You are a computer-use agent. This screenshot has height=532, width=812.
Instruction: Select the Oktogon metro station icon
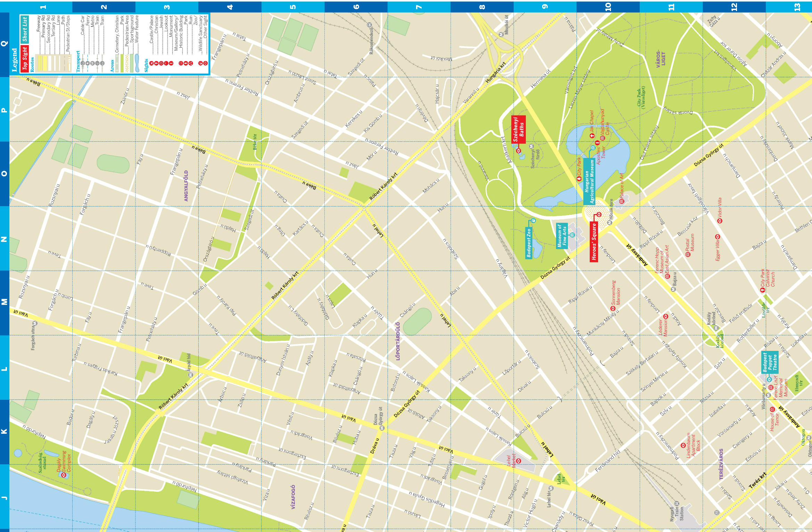[x=809, y=438]
